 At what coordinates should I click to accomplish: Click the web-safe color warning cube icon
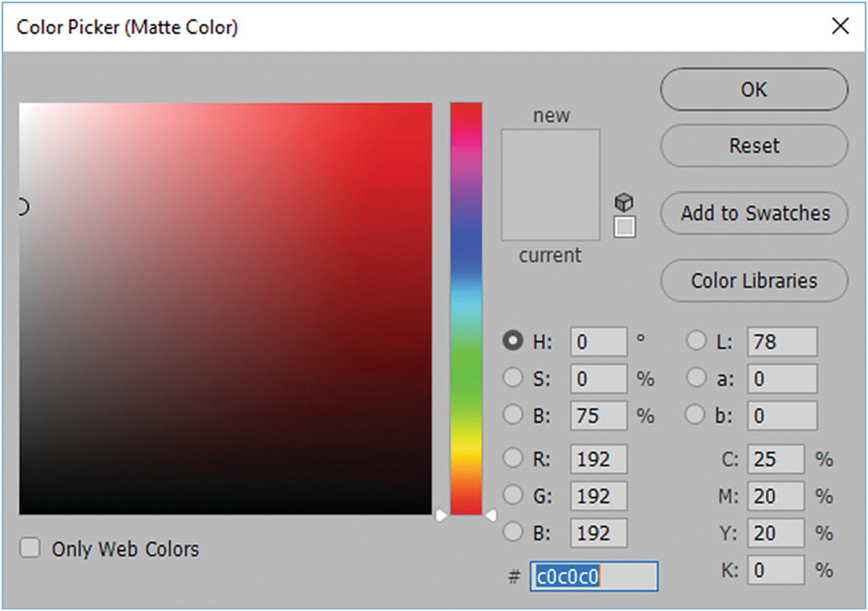click(x=624, y=203)
